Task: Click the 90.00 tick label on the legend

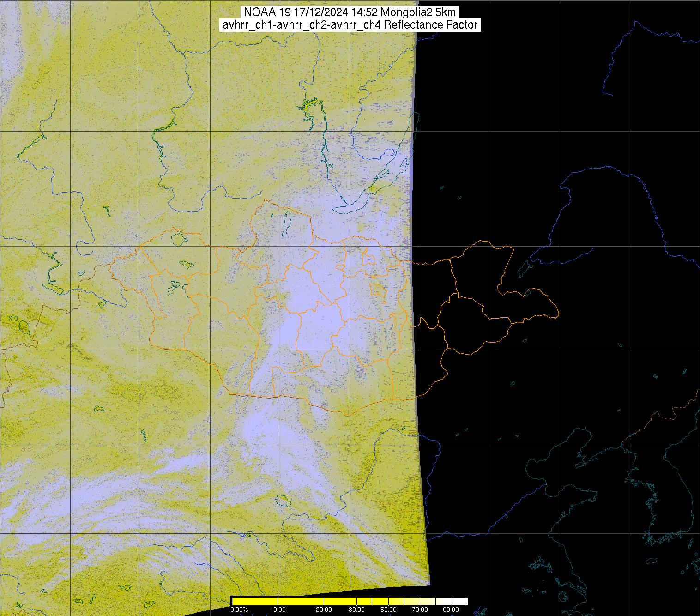Action: (x=452, y=610)
